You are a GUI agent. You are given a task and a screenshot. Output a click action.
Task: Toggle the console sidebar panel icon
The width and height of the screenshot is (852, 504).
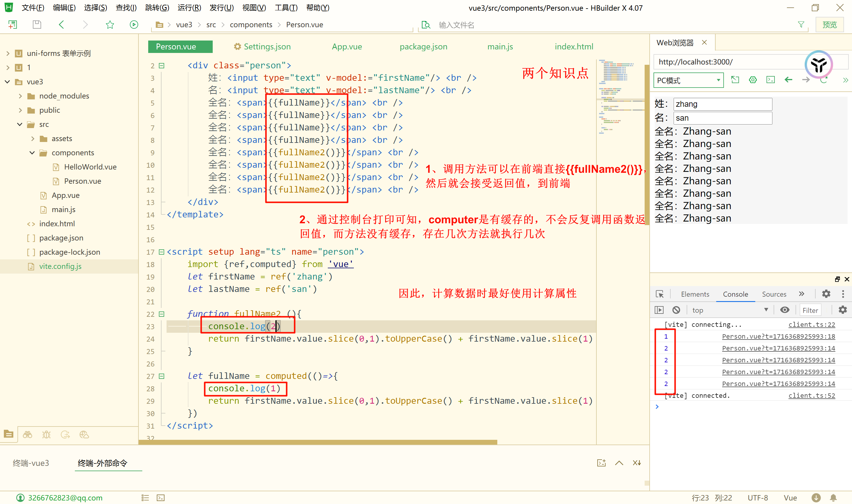659,310
